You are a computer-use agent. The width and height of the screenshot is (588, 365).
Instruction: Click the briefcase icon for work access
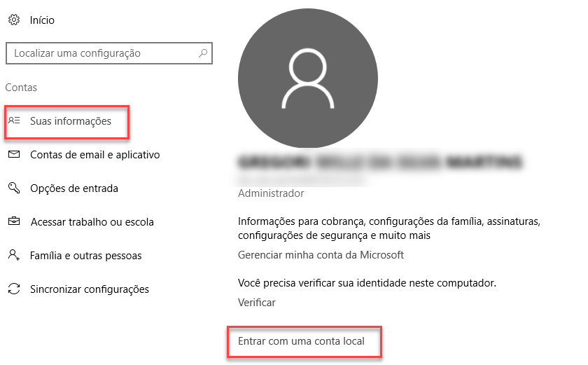click(14, 221)
